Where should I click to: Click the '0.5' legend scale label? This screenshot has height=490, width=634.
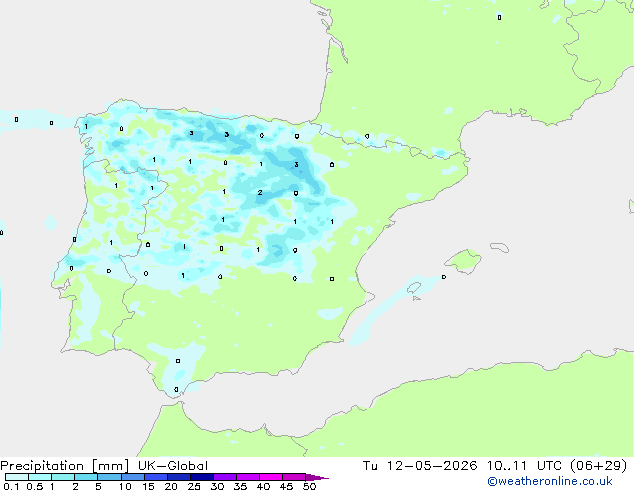pyautogui.click(x=34, y=486)
